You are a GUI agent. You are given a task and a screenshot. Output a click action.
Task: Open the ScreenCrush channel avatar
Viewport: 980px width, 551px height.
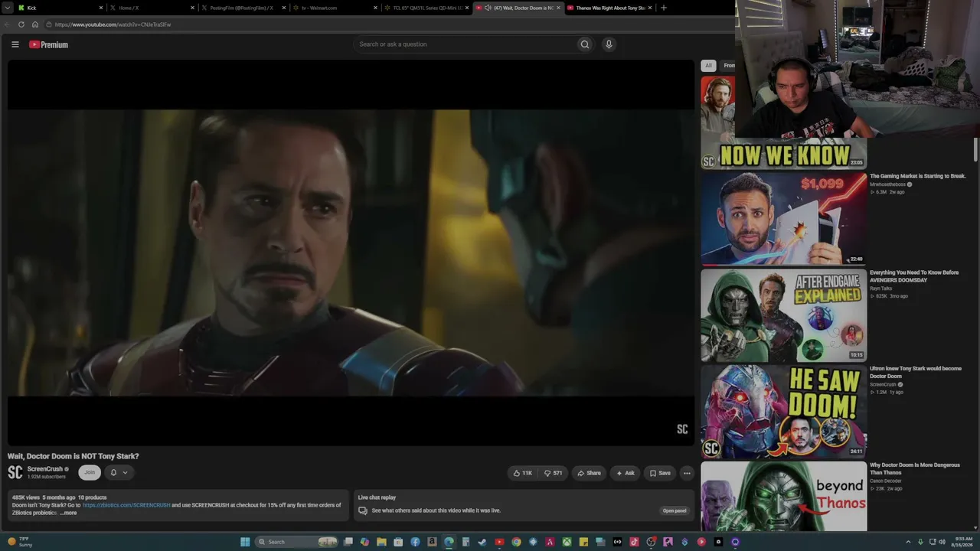point(15,473)
